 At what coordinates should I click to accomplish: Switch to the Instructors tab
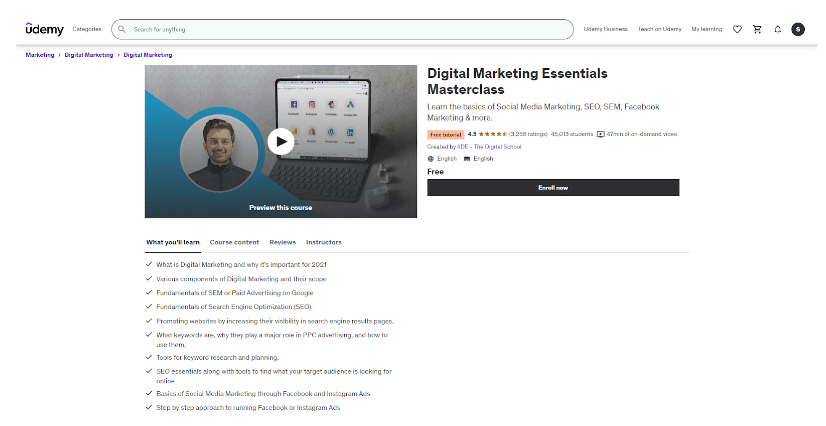pyautogui.click(x=324, y=242)
